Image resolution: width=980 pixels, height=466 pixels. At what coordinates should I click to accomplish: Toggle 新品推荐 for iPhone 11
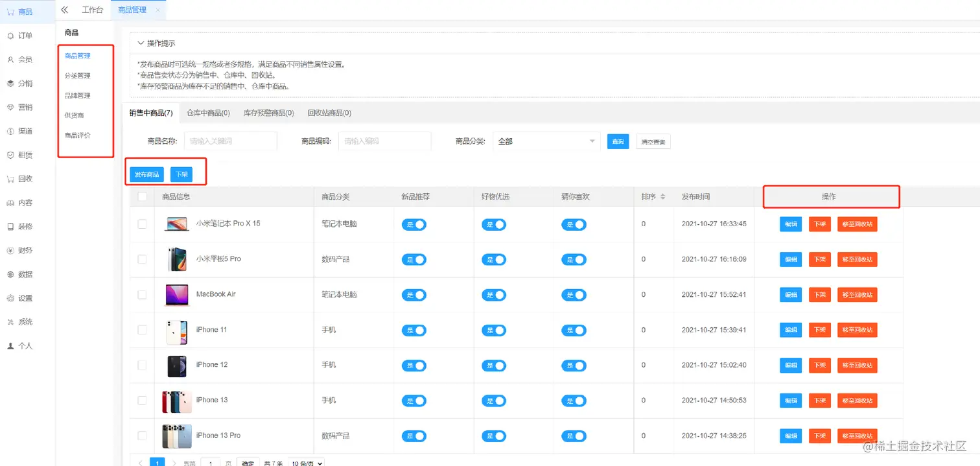tap(414, 330)
